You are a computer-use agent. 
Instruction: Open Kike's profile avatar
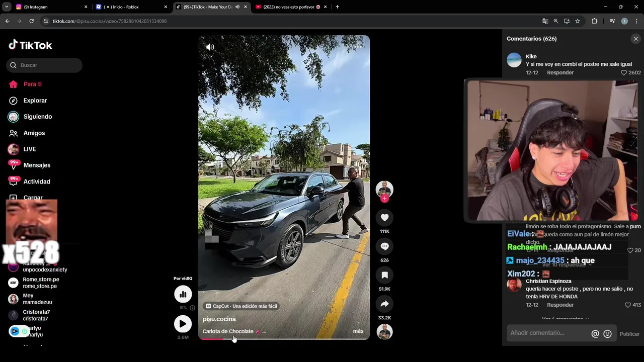coord(514,60)
